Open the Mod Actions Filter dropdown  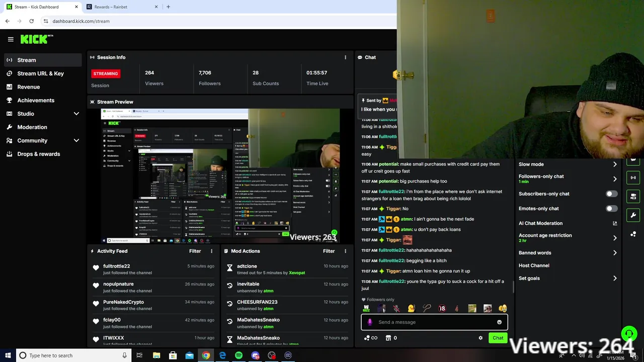point(329,251)
